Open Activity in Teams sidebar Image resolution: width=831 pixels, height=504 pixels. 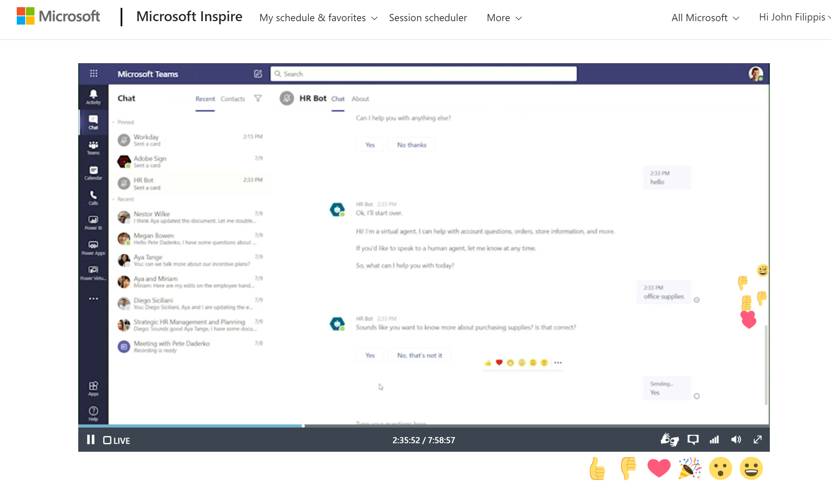[93, 97]
